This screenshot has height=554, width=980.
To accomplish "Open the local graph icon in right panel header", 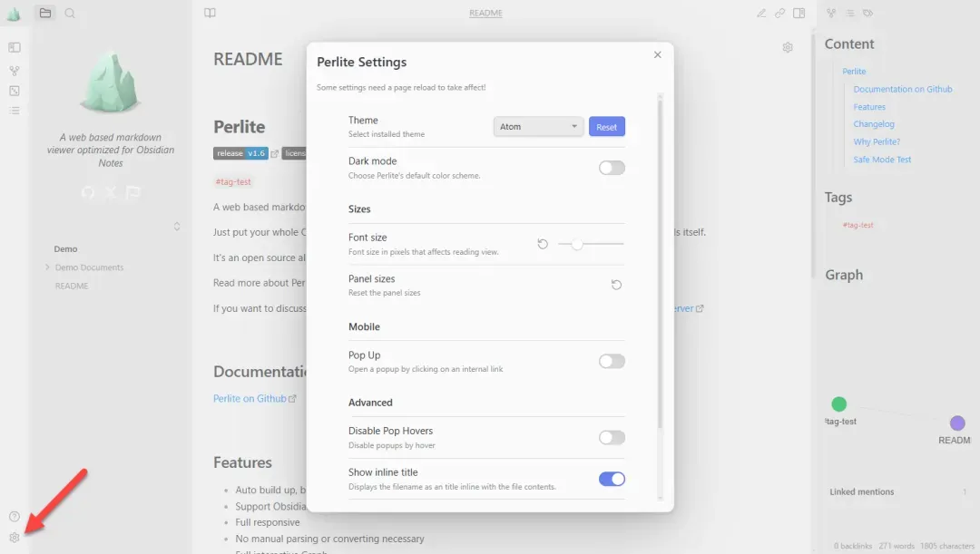I will [831, 13].
